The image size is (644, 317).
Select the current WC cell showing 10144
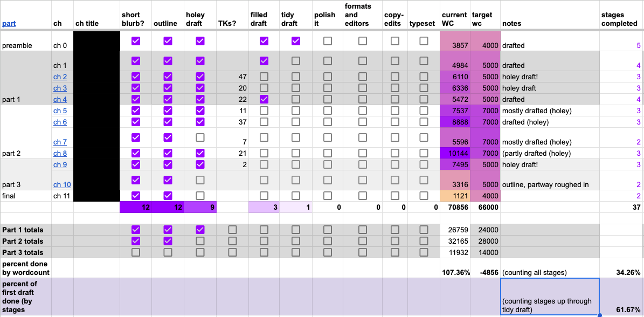[455, 153]
